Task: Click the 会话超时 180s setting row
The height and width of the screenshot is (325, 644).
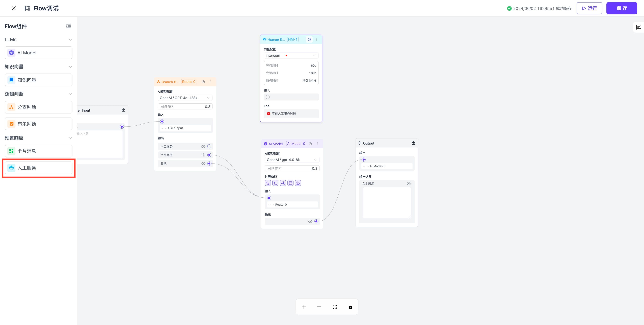Action: [291, 73]
